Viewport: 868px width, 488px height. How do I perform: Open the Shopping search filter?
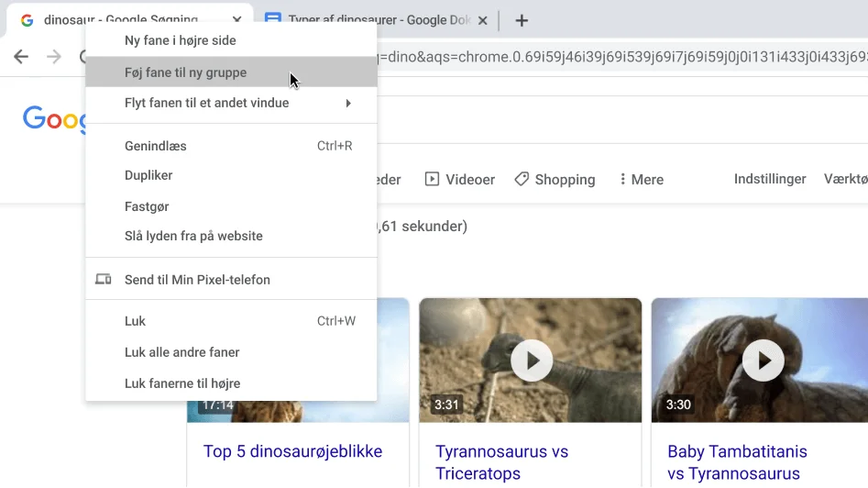(555, 180)
